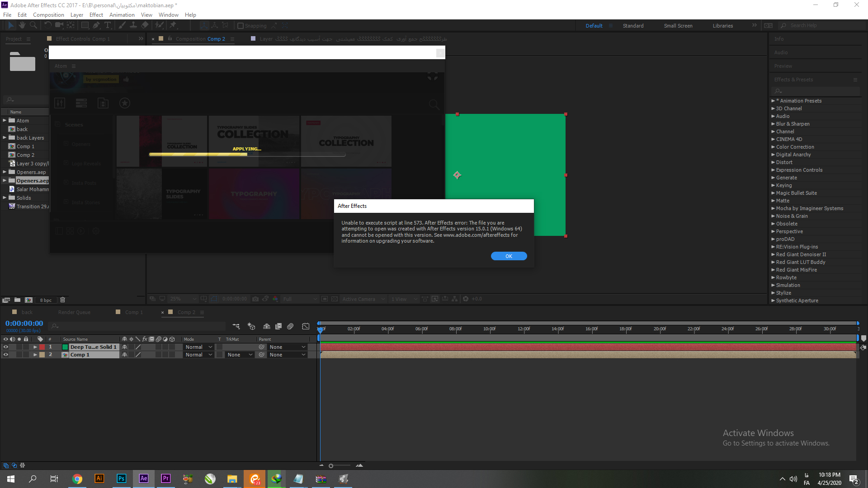Image resolution: width=868 pixels, height=488 pixels.
Task: Click the Comp 2 tab in timeline
Action: coord(187,312)
